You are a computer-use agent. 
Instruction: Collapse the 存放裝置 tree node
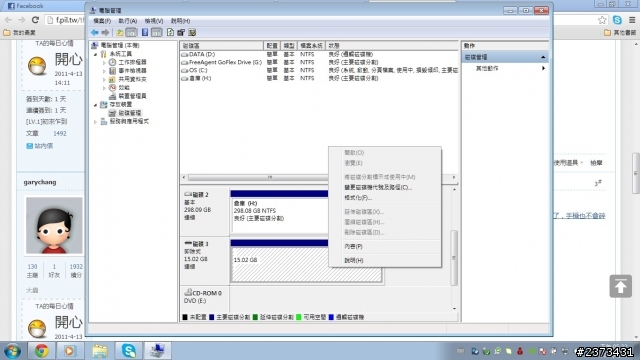coord(96,105)
